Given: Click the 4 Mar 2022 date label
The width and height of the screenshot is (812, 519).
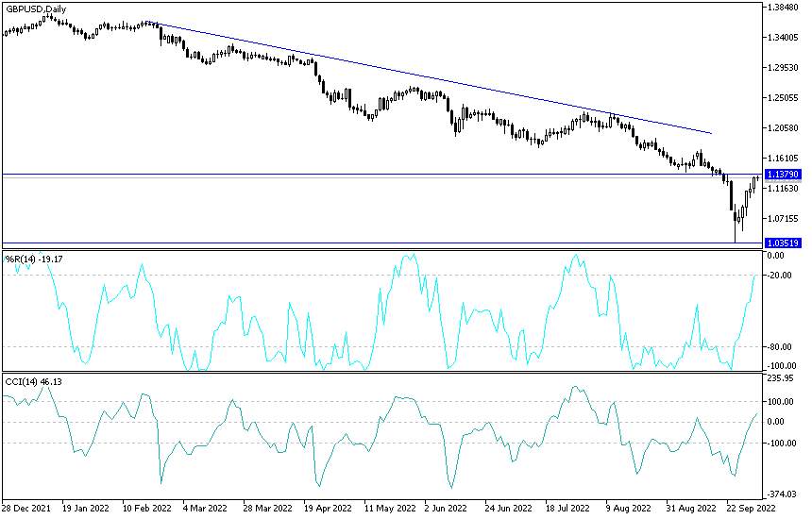Looking at the screenshot, I should pos(205,508).
